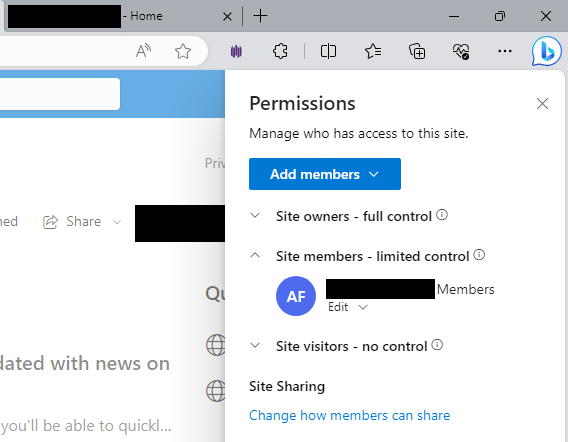The height and width of the screenshot is (442, 568).
Task: Collapse the Site members - limited control section
Action: (x=255, y=255)
